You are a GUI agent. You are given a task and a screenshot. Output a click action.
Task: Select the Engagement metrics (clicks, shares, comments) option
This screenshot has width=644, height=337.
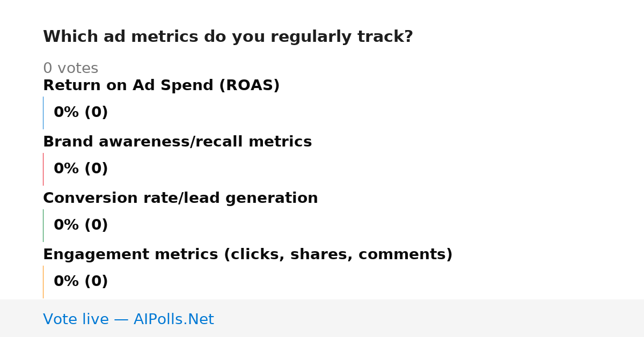coord(247,254)
